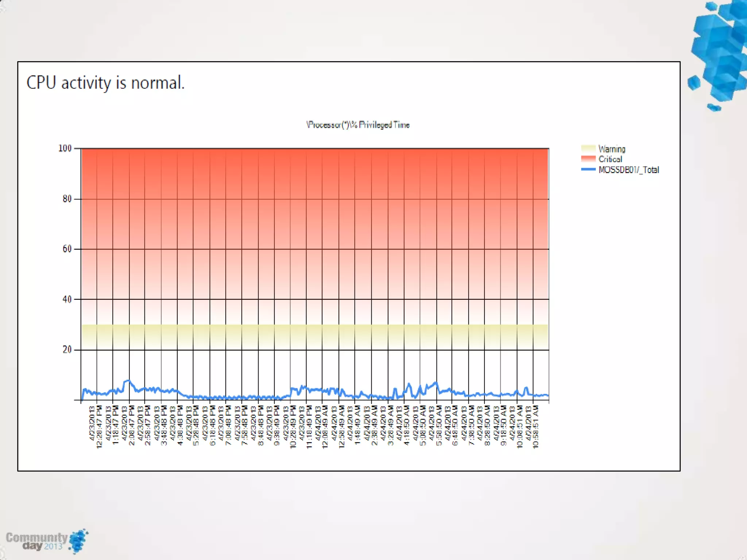Click the 40 y-axis tick label
The height and width of the screenshot is (560, 747).
click(x=67, y=299)
